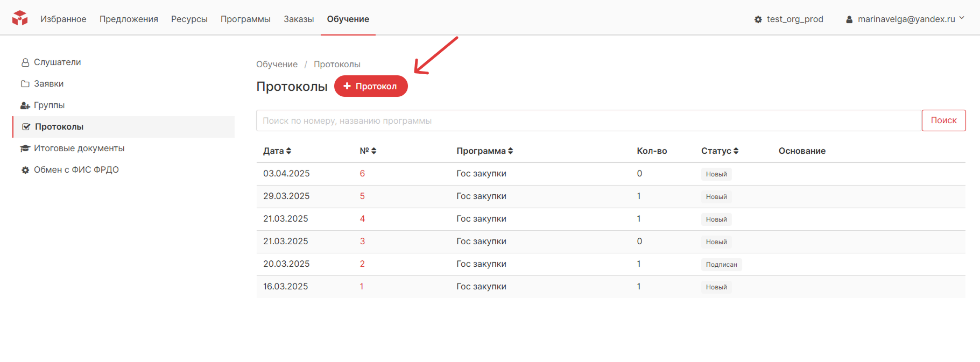Image resolution: width=980 pixels, height=362 pixels.
Task: Click the gear icon next to Обмен с ФИС ФРДО
Action: [25, 170]
